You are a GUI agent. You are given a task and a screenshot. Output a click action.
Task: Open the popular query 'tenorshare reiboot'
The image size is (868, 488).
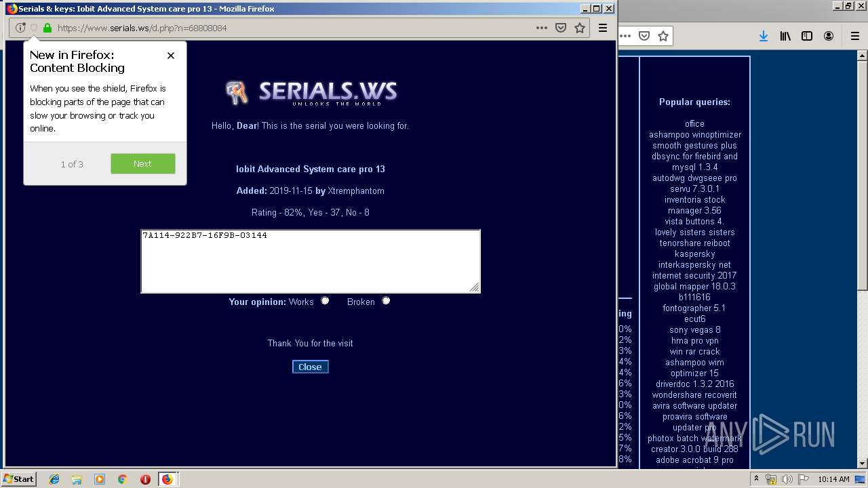pyautogui.click(x=694, y=243)
